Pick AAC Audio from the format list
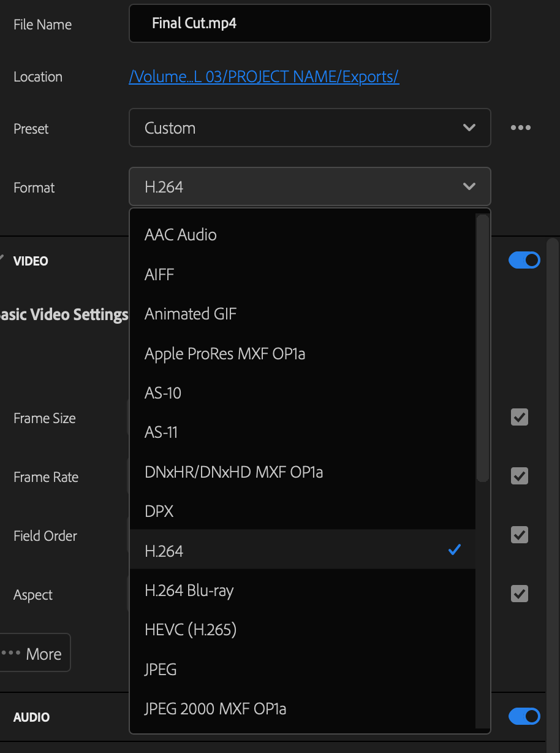The width and height of the screenshot is (560, 753). 181,235
